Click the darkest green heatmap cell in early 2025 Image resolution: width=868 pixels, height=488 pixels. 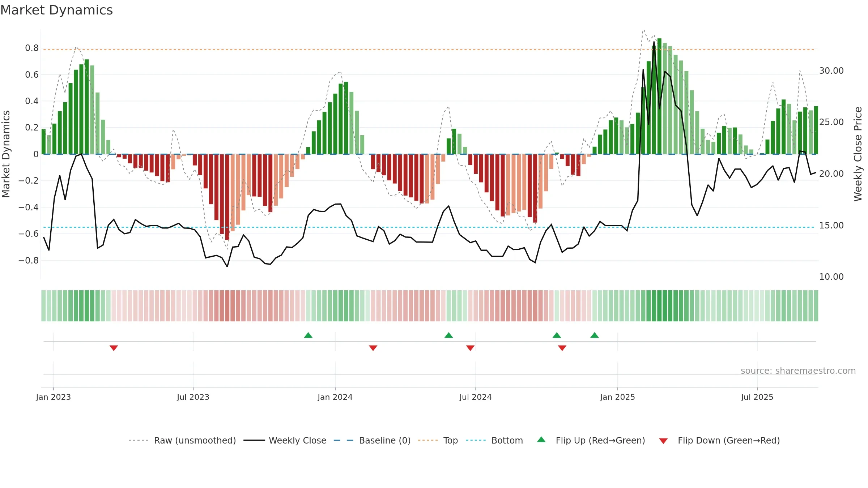659,306
